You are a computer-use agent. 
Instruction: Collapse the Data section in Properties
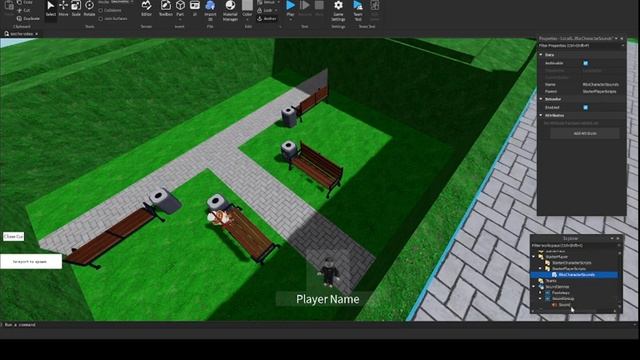pos(541,55)
